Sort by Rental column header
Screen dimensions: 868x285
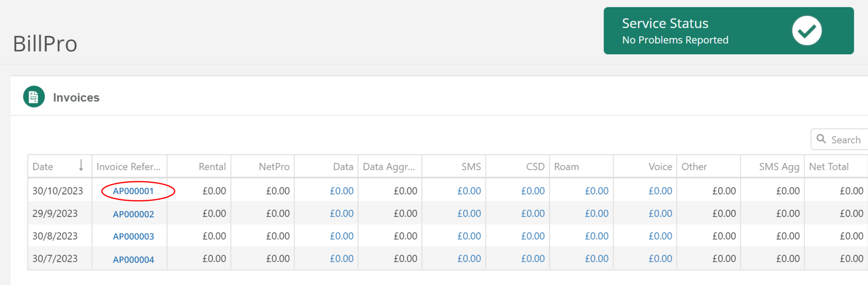212,167
